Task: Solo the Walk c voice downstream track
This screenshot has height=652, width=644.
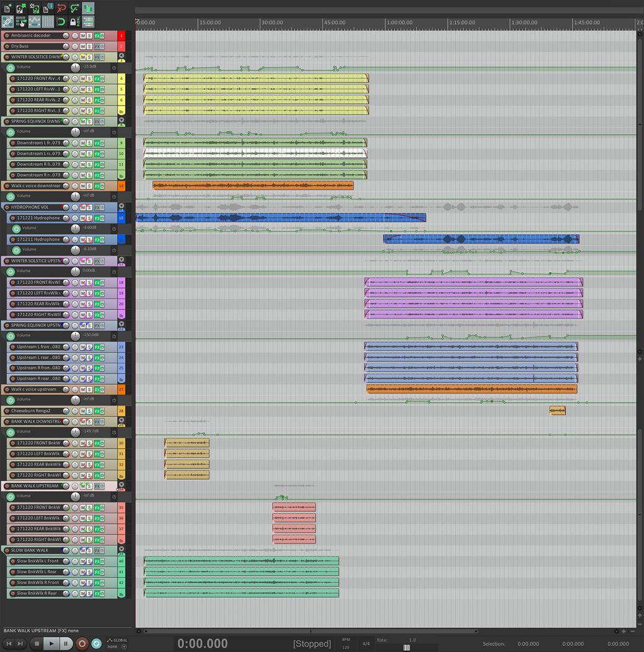Action: (x=89, y=186)
